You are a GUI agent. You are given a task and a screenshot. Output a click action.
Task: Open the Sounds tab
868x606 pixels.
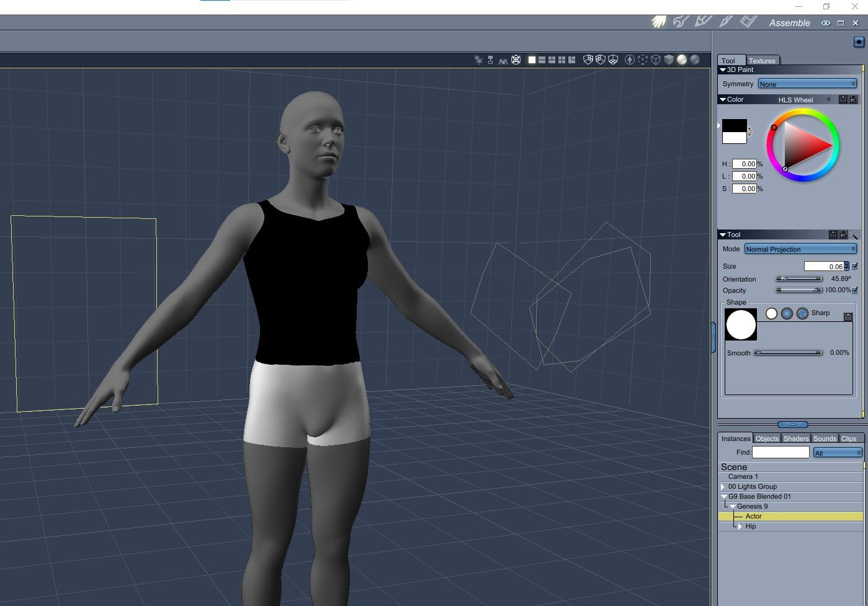(x=825, y=439)
